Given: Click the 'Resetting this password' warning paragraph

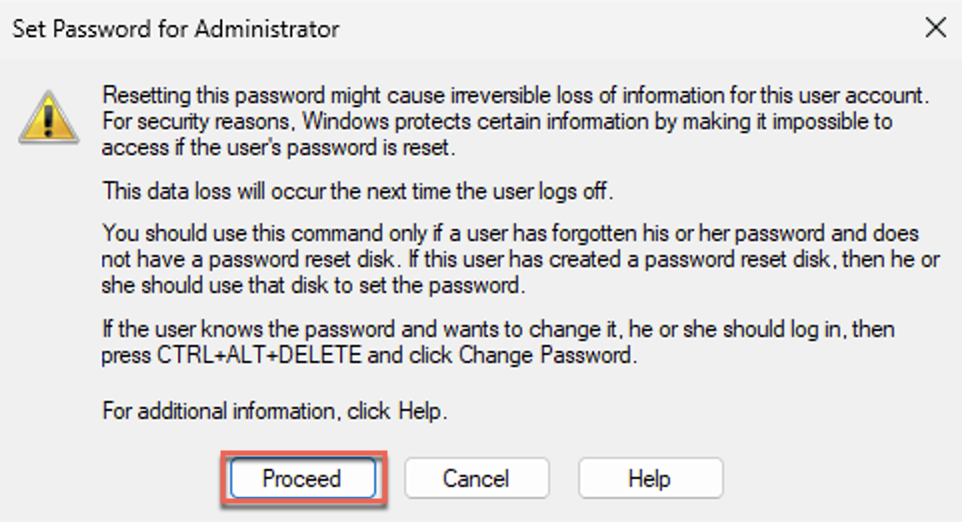Looking at the screenshot, I should point(500,120).
